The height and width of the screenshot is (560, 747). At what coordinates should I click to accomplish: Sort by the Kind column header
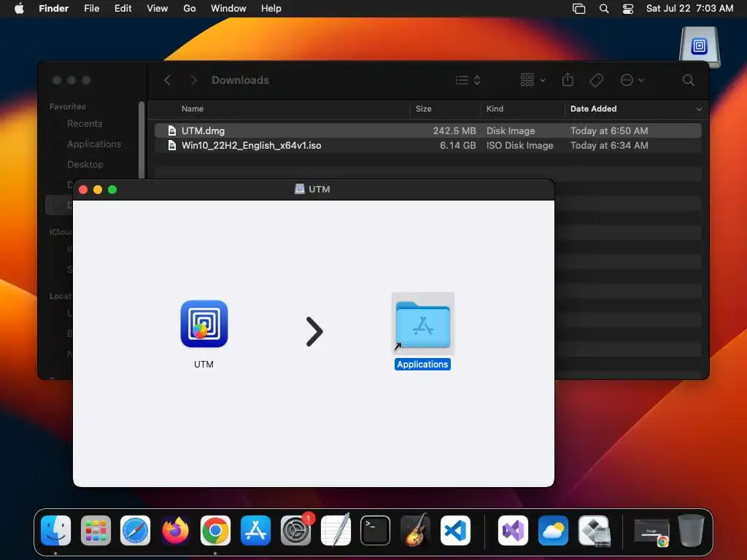[x=495, y=109]
